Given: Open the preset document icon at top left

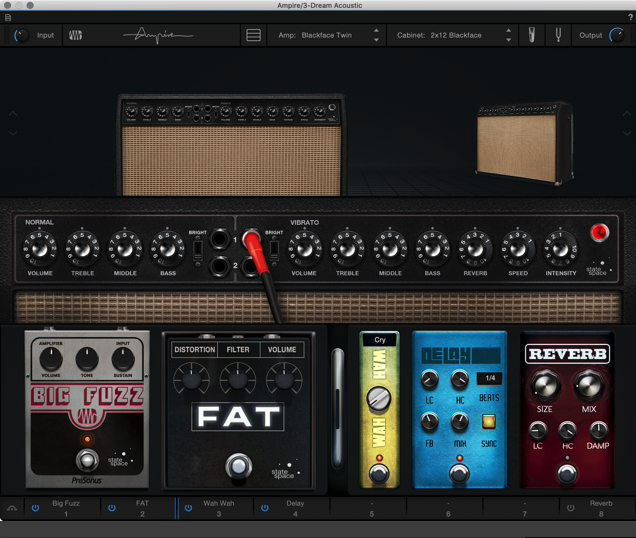Looking at the screenshot, I should (x=8, y=17).
